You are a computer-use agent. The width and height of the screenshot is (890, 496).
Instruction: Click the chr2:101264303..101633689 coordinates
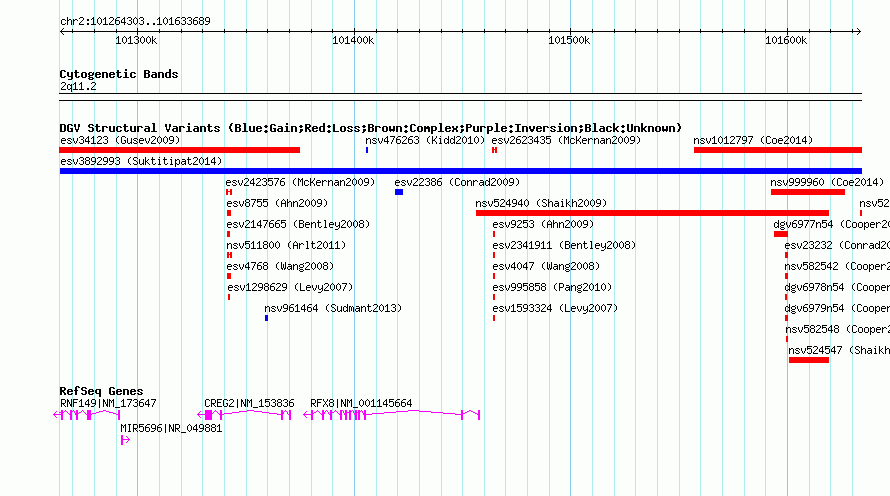point(135,21)
